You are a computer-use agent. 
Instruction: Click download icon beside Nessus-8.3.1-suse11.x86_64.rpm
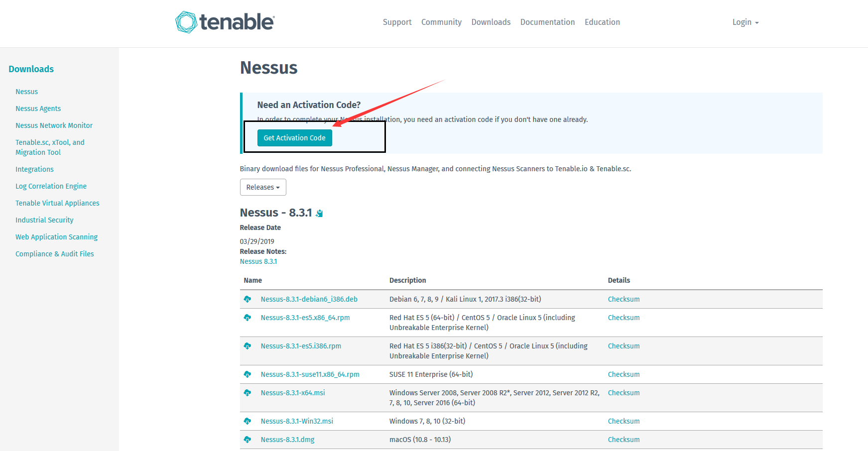tap(248, 374)
